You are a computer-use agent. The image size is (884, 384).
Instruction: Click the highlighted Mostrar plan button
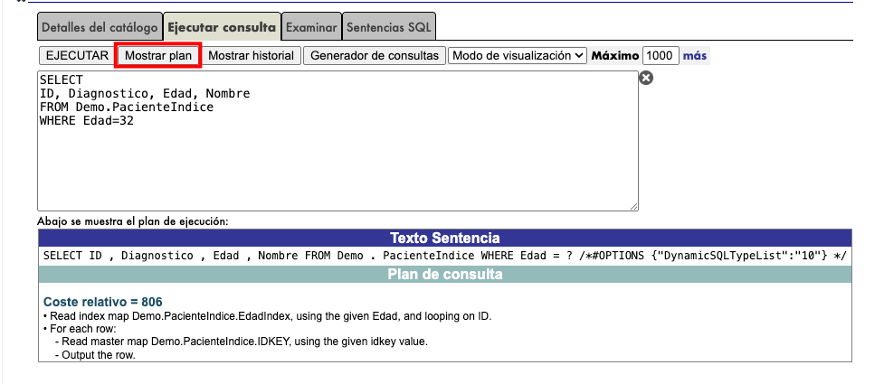pos(158,56)
